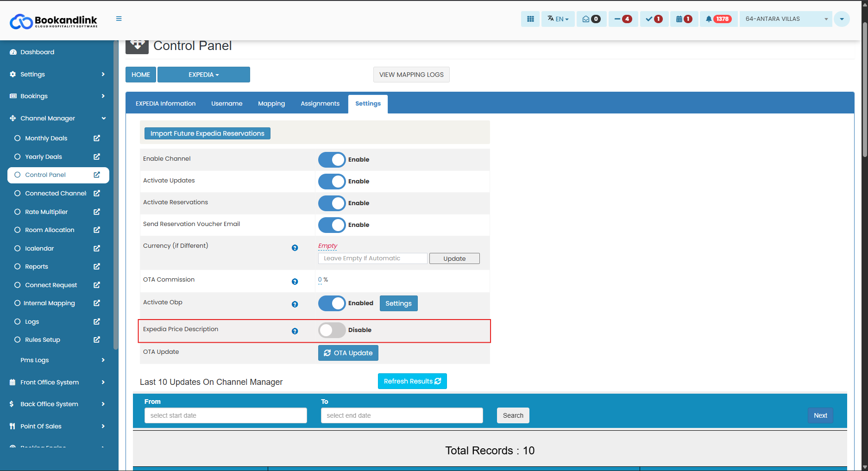Edit the OTA Commission 0 value
The width and height of the screenshot is (868, 471).
(320, 280)
